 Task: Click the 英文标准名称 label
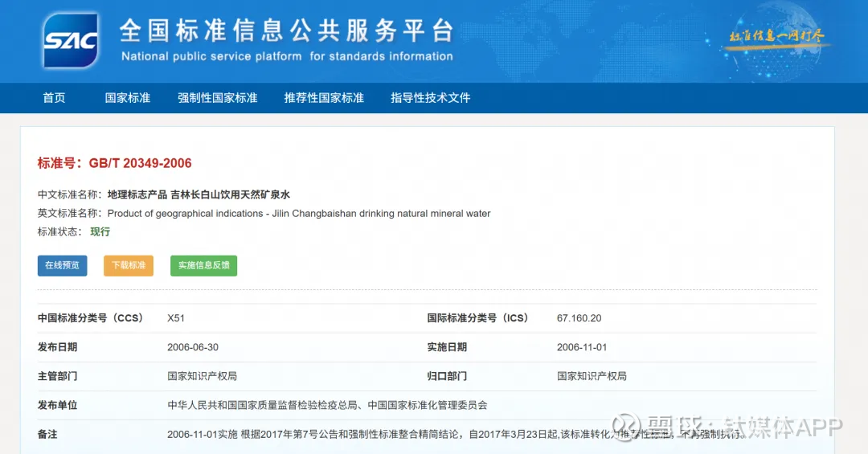pos(70,213)
